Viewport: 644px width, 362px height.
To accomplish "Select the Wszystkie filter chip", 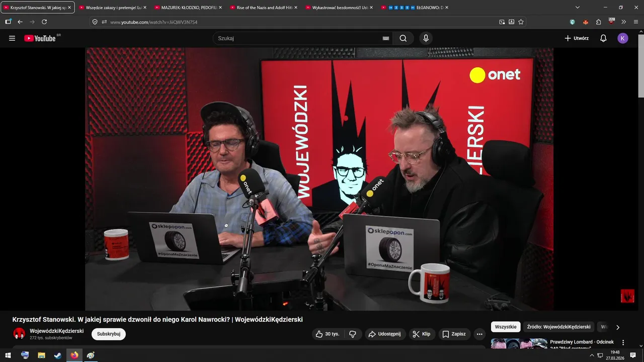I will click(506, 327).
